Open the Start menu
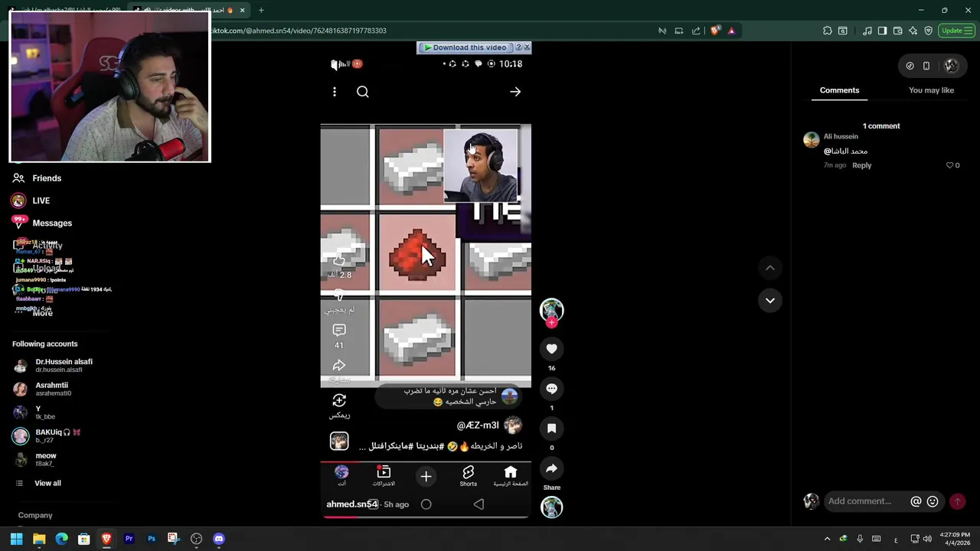 click(x=16, y=539)
